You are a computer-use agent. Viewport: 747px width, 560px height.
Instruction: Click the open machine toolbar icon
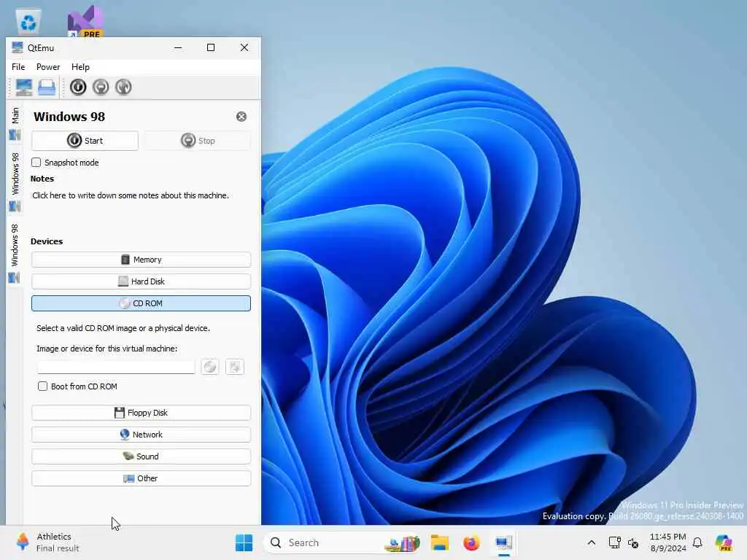47,87
